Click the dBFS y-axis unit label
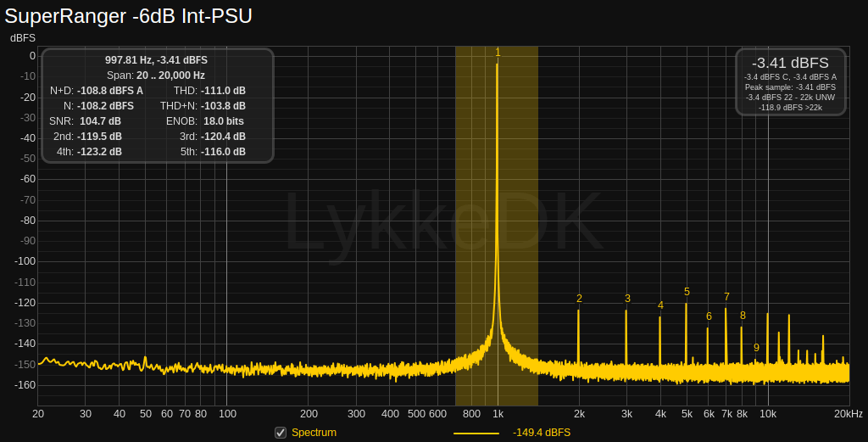Viewport: 868px width, 442px height. point(23,37)
